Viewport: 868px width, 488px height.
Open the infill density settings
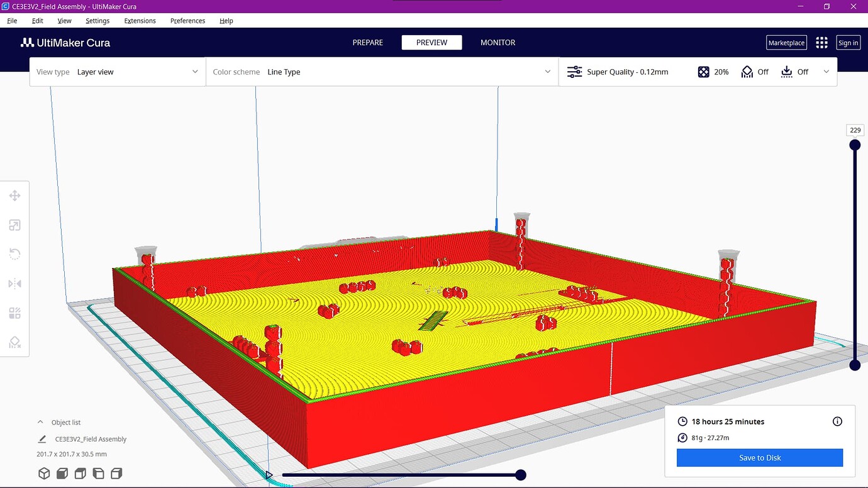point(713,72)
